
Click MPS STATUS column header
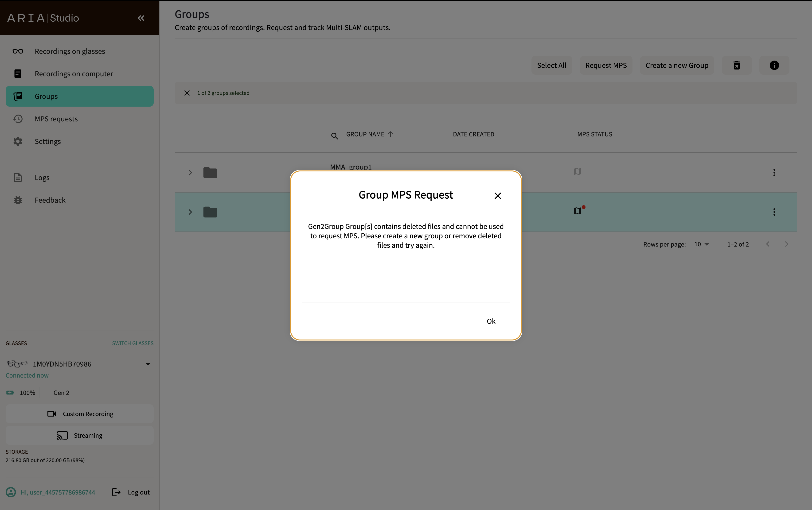coord(594,134)
